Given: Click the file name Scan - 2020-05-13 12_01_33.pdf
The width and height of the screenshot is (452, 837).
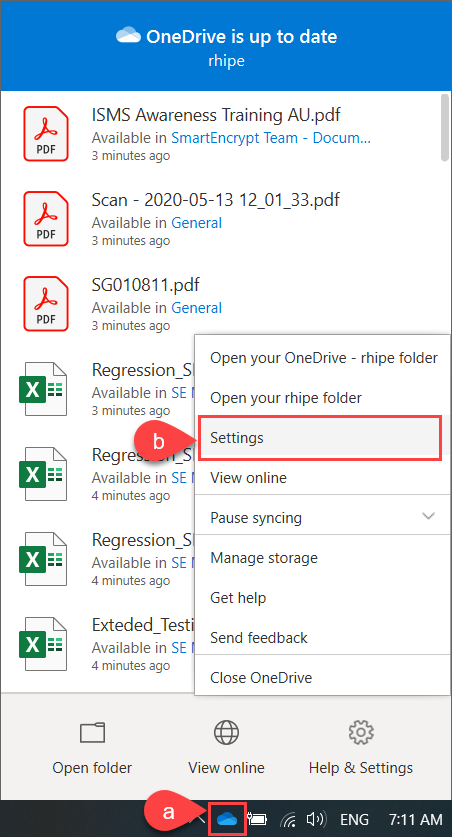Looking at the screenshot, I should (216, 200).
